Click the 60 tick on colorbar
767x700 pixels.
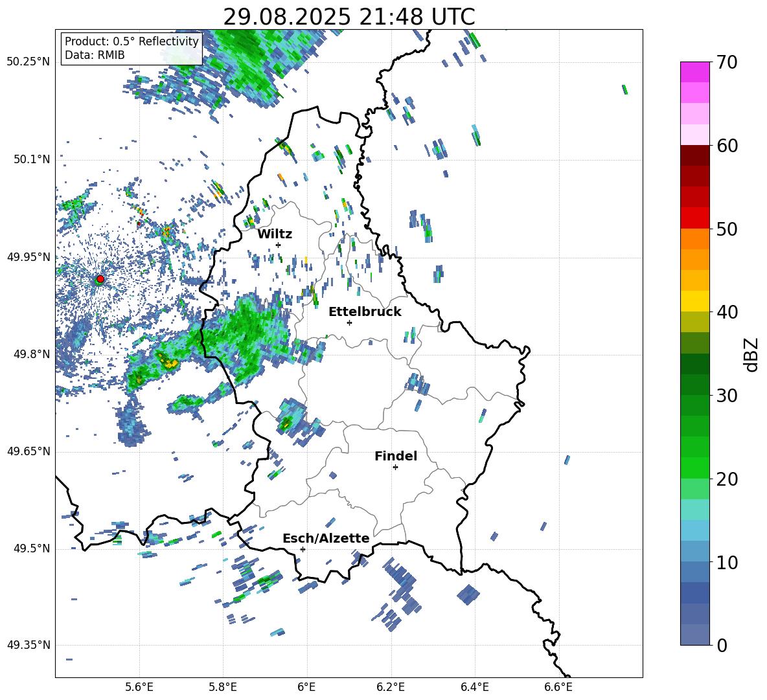pyautogui.click(x=727, y=146)
